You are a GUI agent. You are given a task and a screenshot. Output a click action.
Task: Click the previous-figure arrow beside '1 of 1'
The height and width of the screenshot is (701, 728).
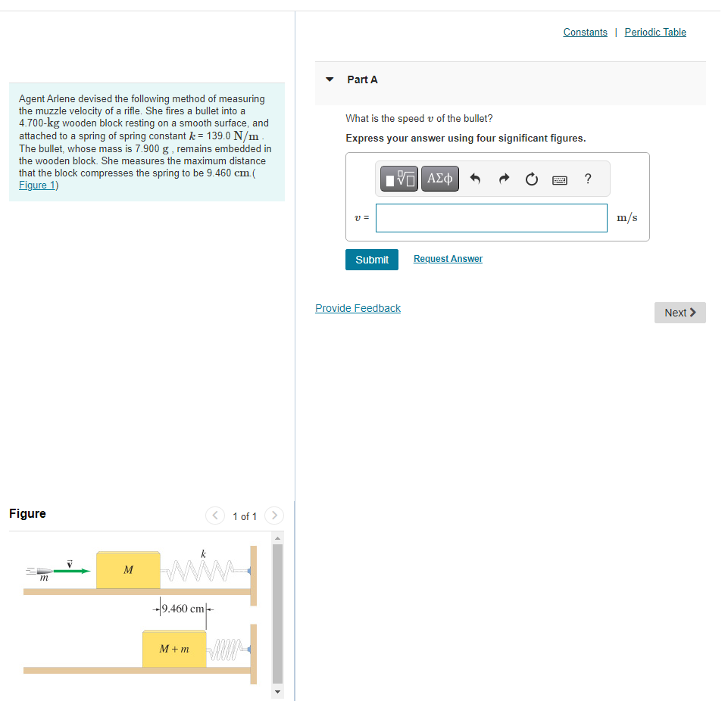214,515
